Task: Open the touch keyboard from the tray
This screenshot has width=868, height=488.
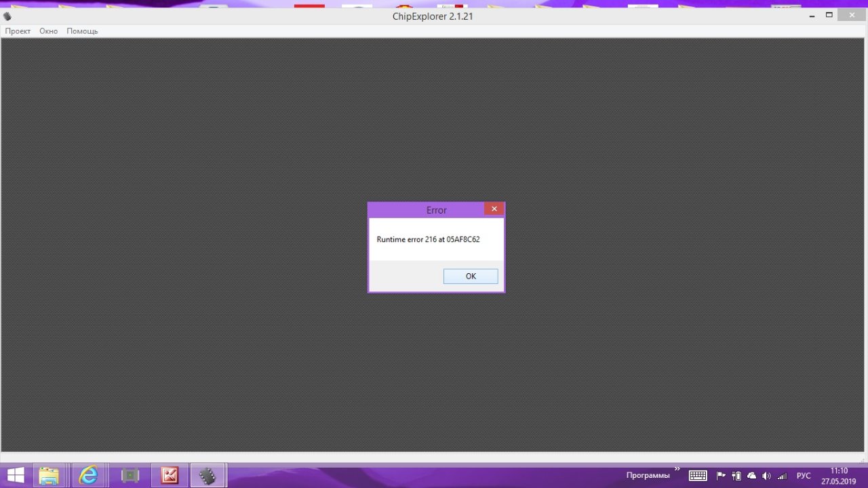Action: tap(698, 476)
